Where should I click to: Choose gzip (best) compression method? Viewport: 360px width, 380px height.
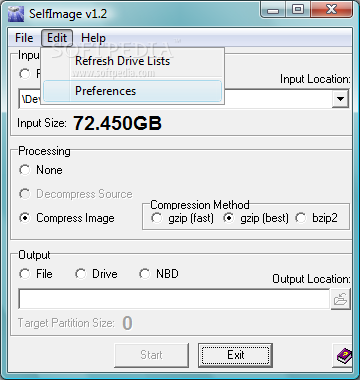click(255, 218)
